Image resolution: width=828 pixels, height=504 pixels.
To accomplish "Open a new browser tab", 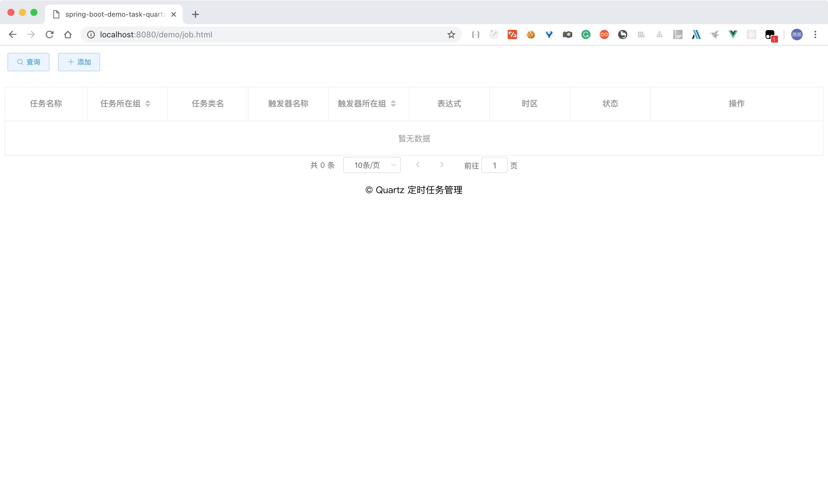I will click(195, 14).
